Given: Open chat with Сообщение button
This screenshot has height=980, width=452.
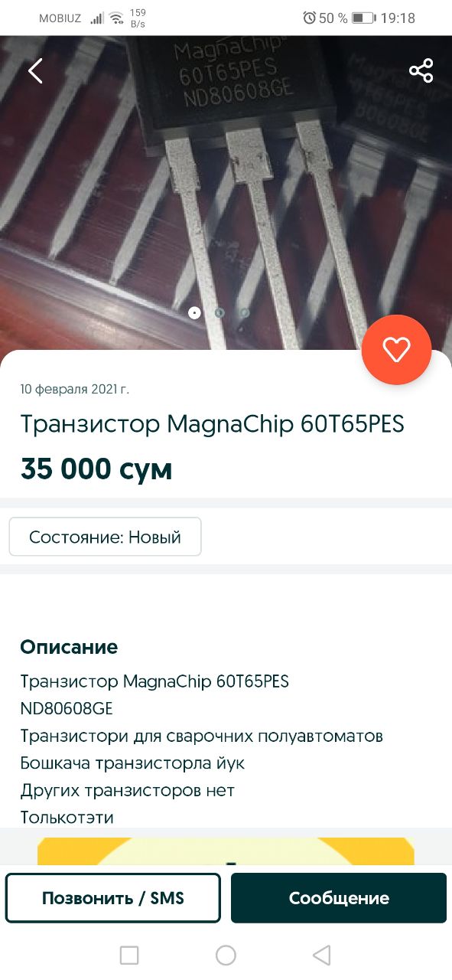Looking at the screenshot, I should [x=339, y=898].
